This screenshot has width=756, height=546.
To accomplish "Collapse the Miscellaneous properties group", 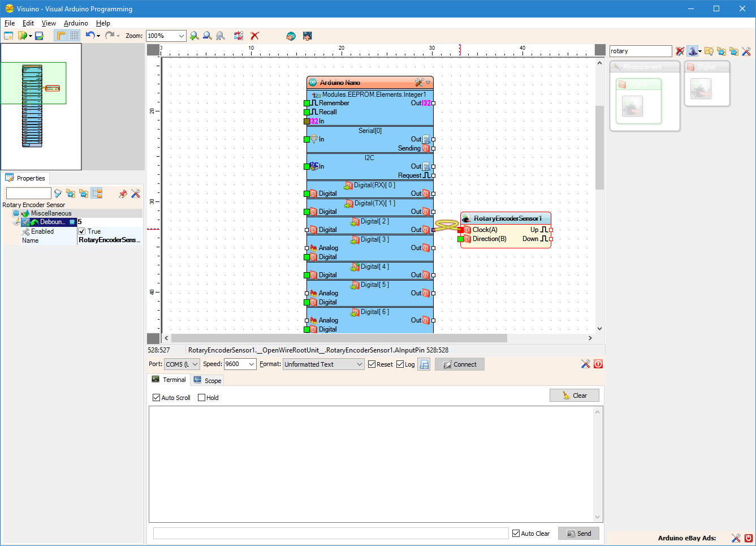I will tap(16, 213).
